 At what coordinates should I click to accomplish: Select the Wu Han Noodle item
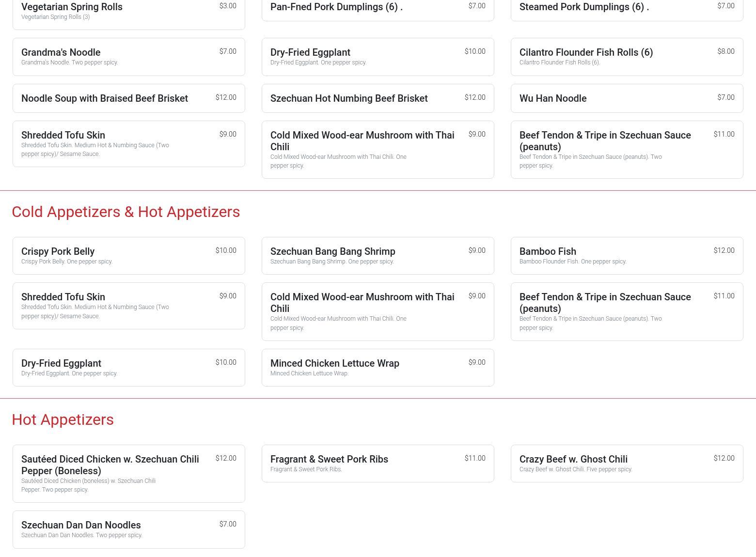(x=627, y=98)
